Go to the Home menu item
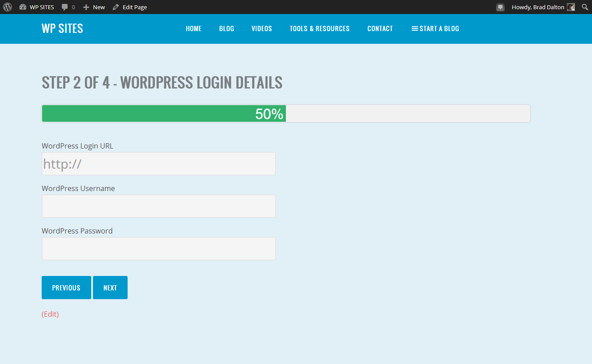 tap(193, 28)
